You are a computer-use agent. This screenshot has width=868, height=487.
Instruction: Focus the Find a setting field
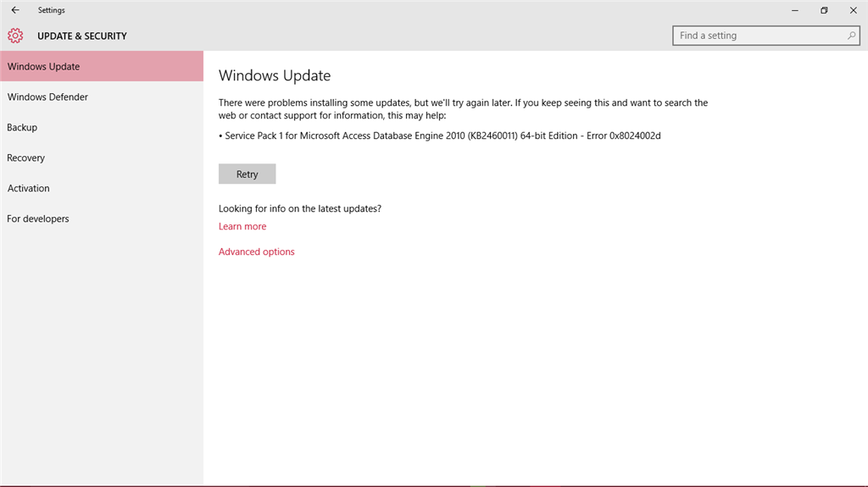click(765, 36)
